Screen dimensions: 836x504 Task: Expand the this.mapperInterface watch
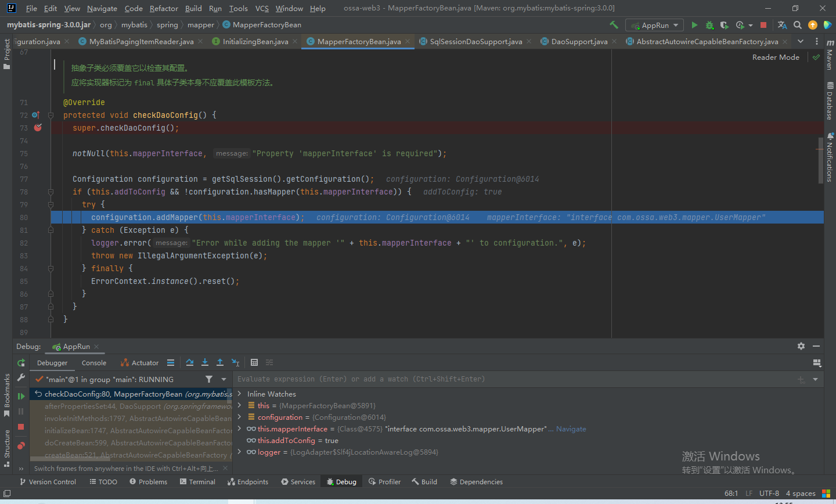(239, 429)
